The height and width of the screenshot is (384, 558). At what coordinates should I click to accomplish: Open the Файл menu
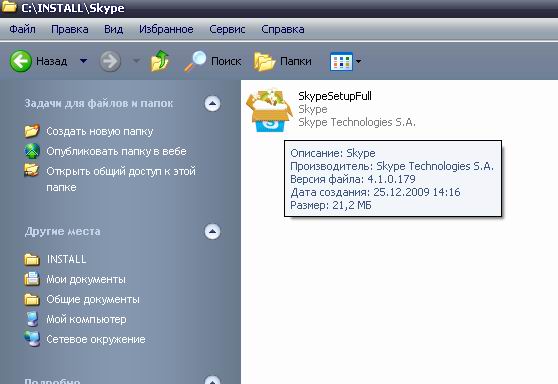tap(22, 29)
